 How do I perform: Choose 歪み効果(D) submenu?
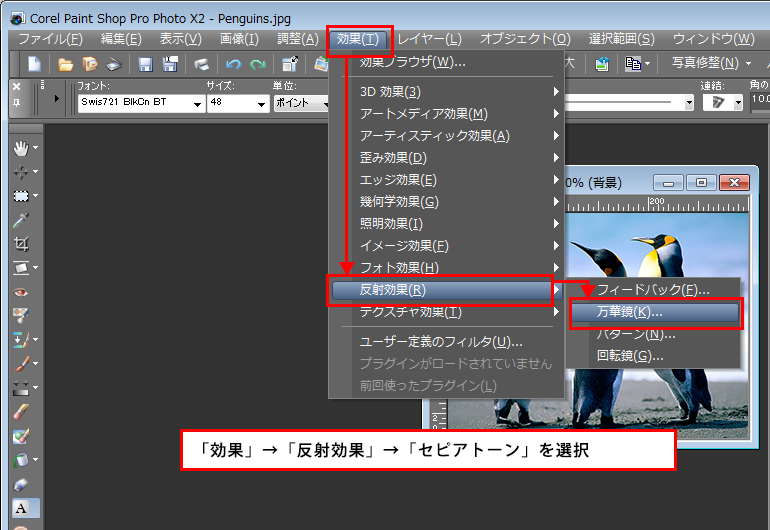coord(447,158)
